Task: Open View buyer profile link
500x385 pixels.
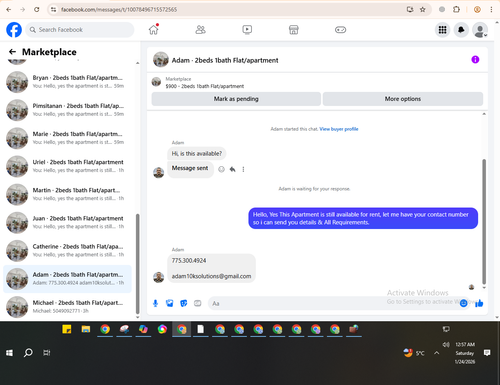Action: click(x=339, y=129)
